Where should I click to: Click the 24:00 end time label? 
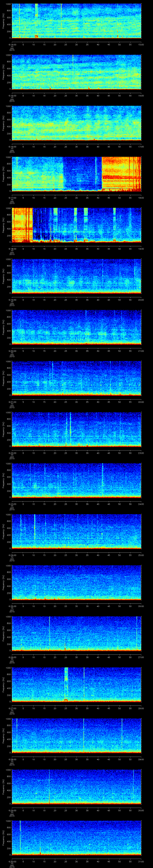click(141, 504)
